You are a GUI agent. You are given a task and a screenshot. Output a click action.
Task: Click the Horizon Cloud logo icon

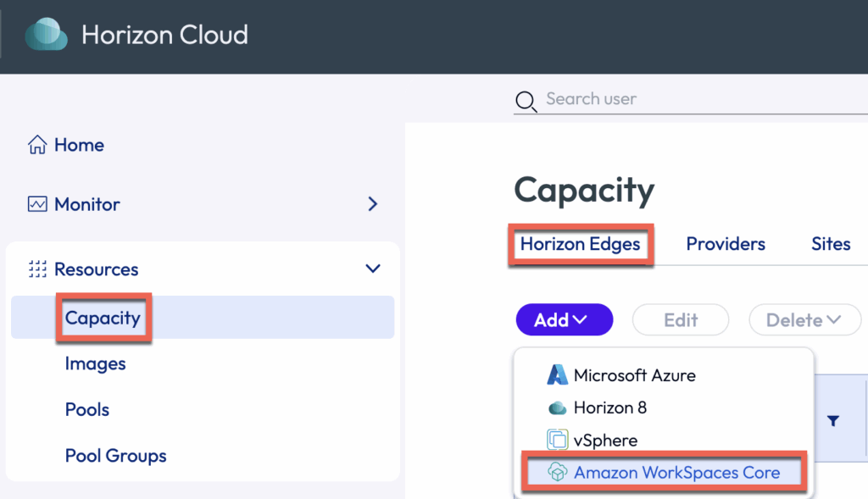46,35
